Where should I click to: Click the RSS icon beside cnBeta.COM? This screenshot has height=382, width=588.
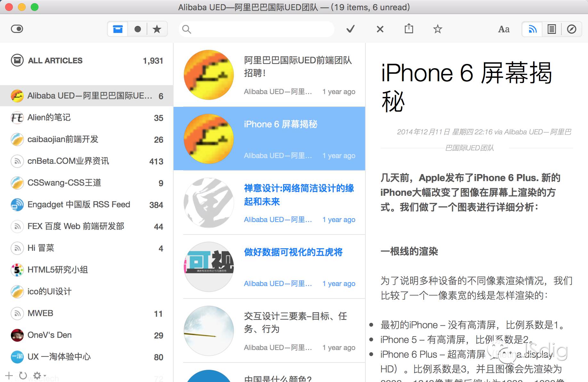[x=17, y=161]
